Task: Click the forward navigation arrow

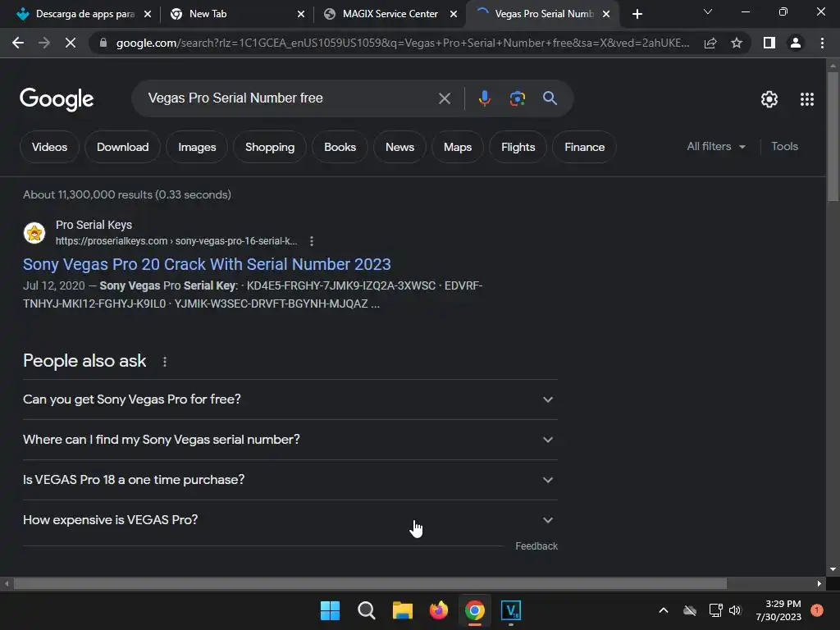Action: (x=44, y=43)
